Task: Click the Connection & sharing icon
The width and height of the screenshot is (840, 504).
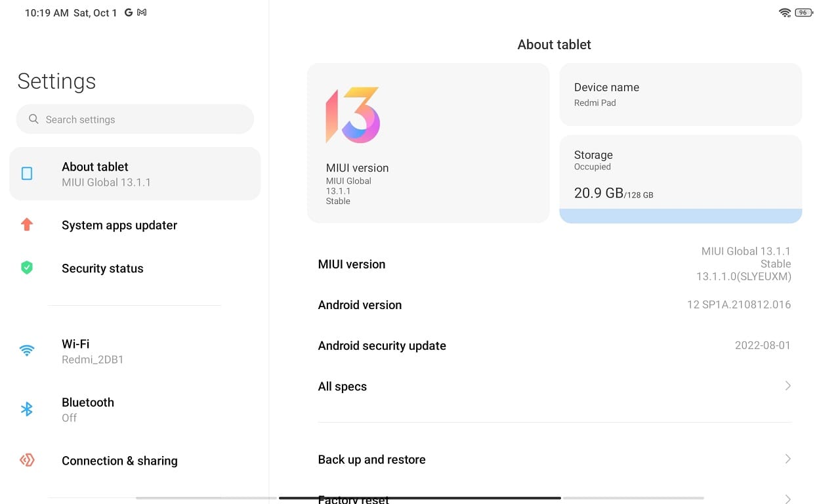Action: (x=27, y=460)
